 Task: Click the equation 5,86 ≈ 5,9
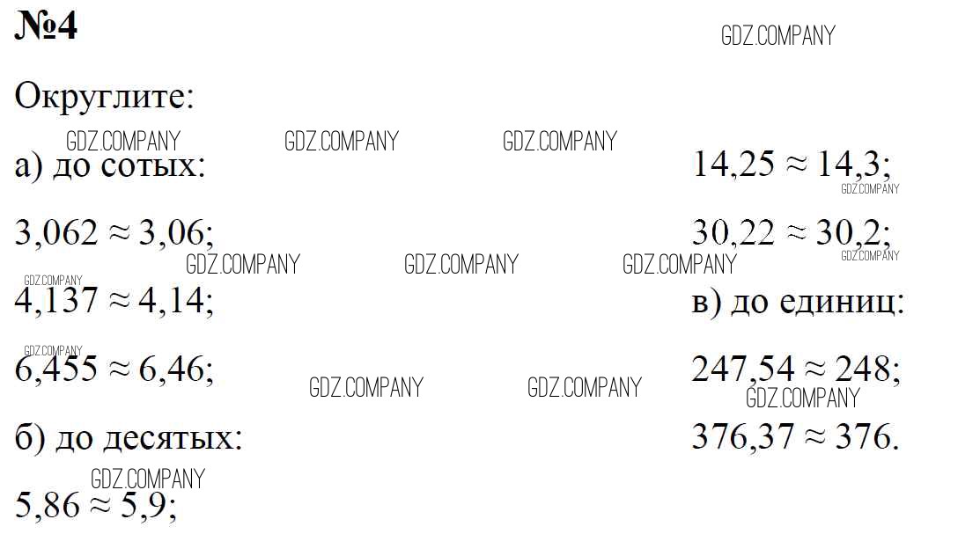point(96,505)
